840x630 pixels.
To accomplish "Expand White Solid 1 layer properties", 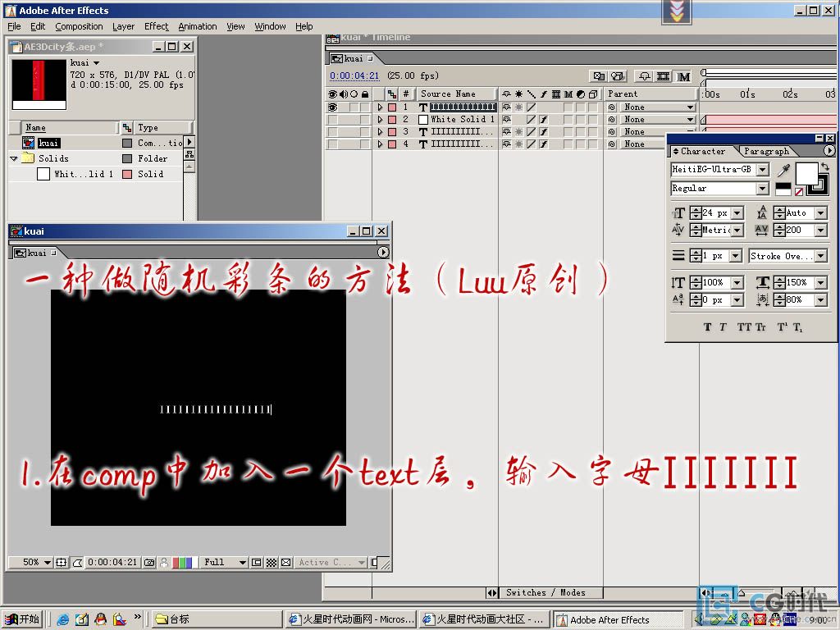I will pos(381,120).
